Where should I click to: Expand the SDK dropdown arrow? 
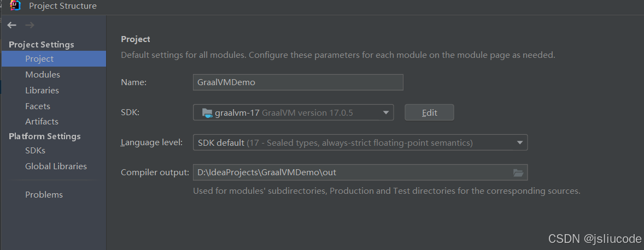(386, 112)
